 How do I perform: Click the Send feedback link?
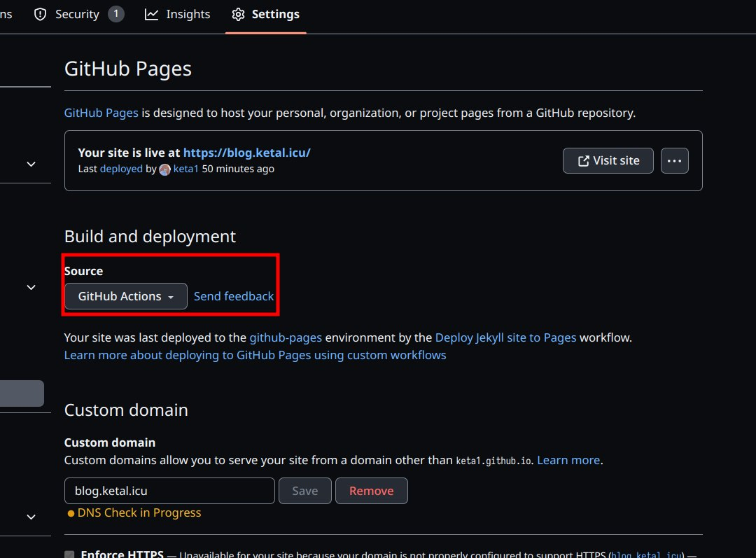click(234, 296)
